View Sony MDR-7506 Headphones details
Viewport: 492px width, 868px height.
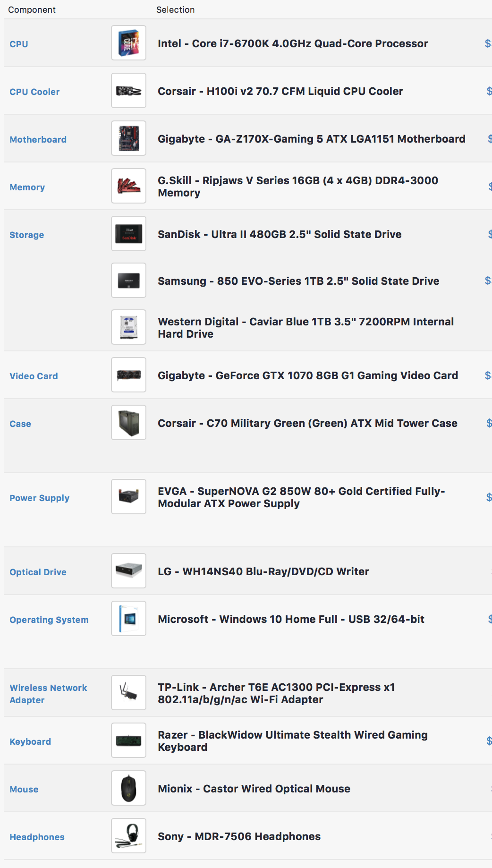pos(239,836)
